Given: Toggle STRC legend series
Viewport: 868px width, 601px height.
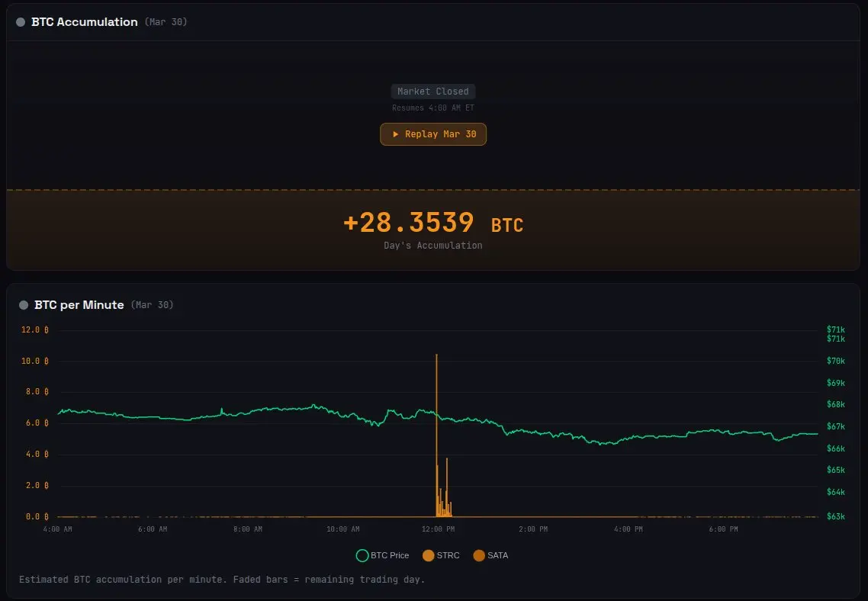Looking at the screenshot, I should 441,556.
